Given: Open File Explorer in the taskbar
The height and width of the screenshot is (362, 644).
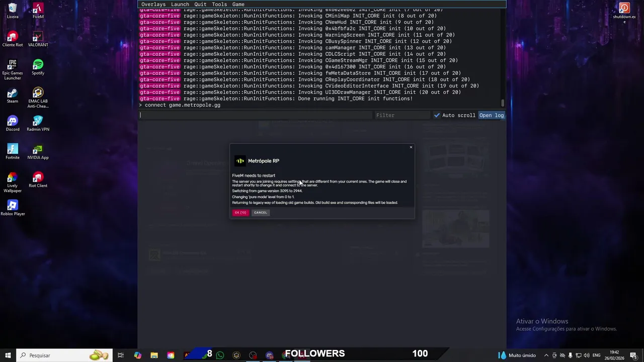Looking at the screenshot, I should coord(154,355).
